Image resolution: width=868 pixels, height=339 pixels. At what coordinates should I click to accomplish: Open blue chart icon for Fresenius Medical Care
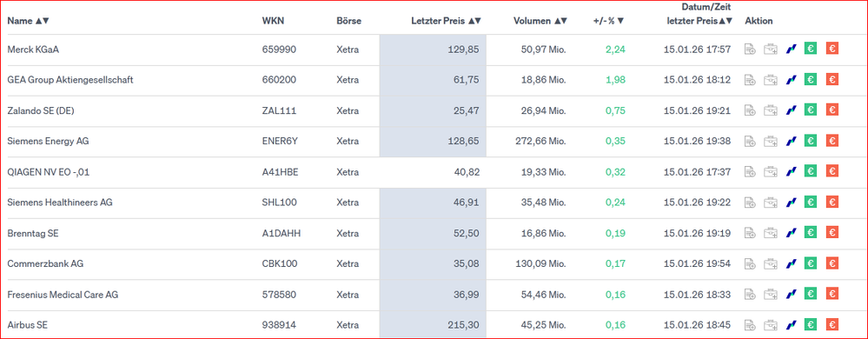[791, 295]
